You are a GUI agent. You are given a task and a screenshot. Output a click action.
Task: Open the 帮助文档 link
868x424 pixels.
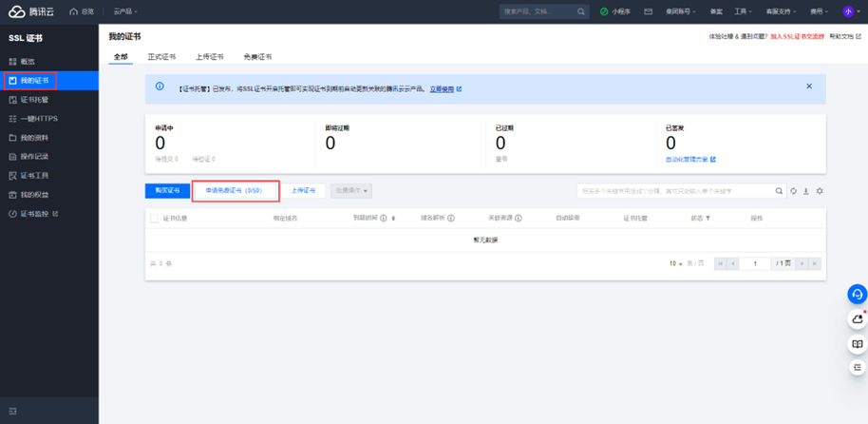[x=845, y=36]
